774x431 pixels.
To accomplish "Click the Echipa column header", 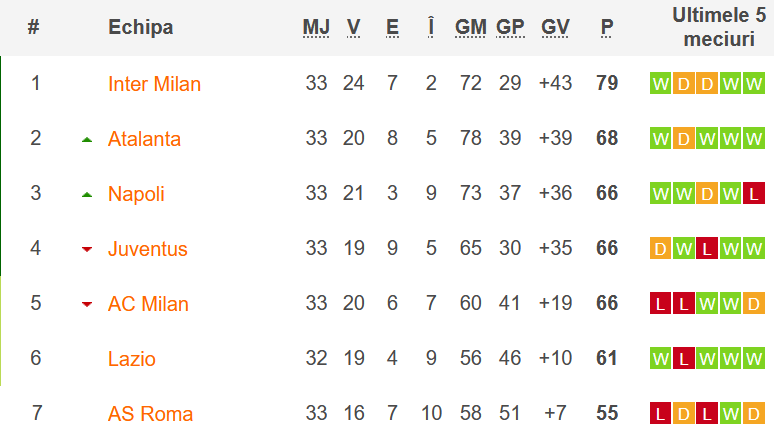I will point(140,28).
